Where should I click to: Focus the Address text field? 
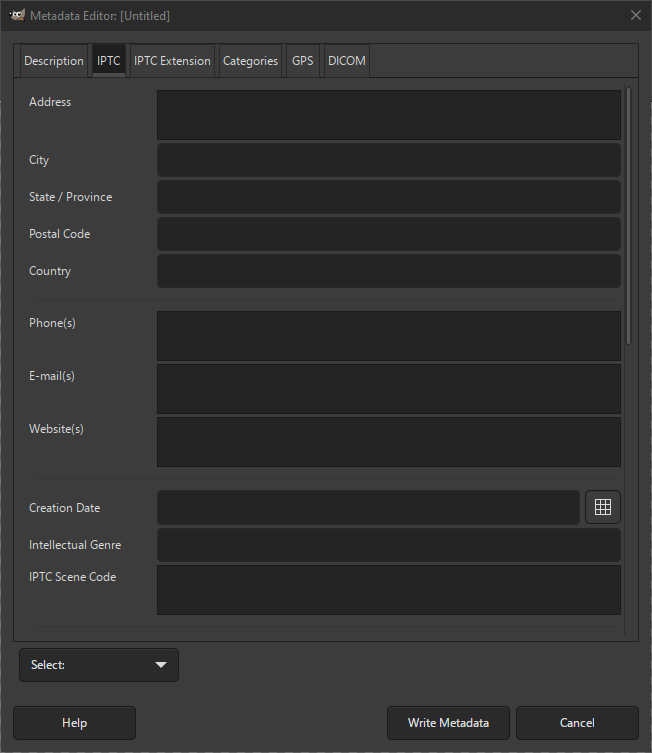pyautogui.click(x=388, y=115)
